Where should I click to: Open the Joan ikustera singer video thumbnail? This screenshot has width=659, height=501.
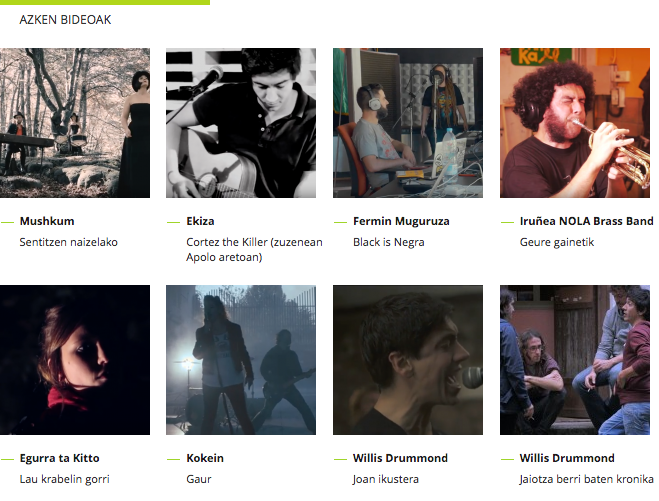[408, 360]
